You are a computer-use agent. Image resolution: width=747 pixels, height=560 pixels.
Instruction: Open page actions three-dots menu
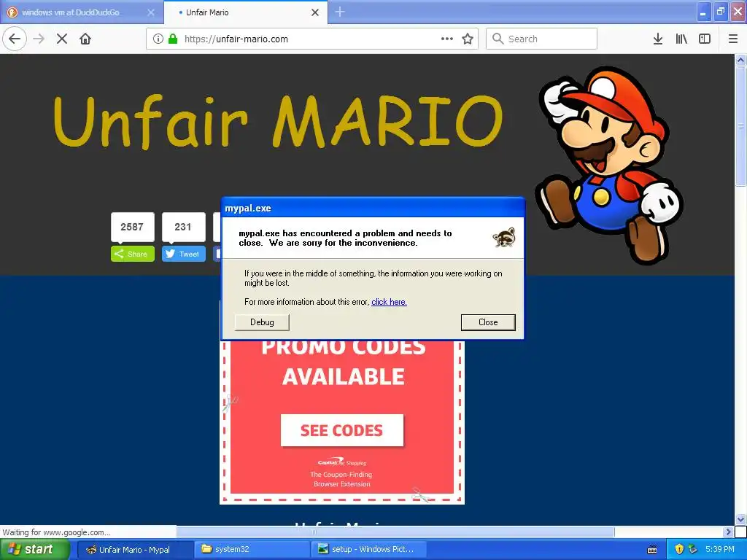(447, 39)
